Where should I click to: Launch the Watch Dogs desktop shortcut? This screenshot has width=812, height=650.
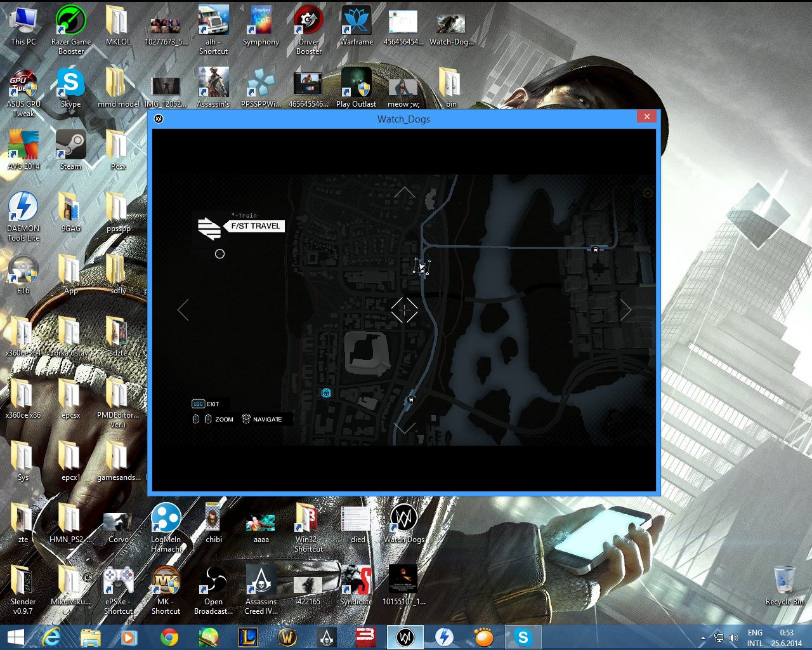pos(404,523)
